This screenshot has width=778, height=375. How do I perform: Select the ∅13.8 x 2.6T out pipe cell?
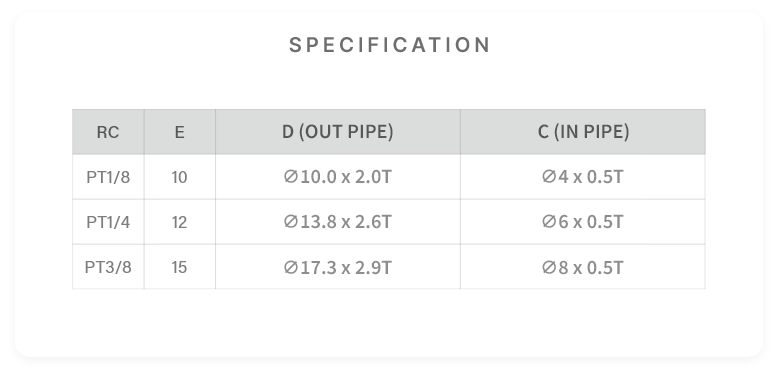click(338, 222)
